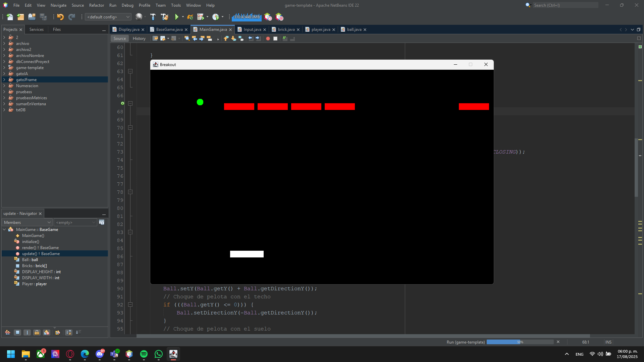The image size is (644, 362).
Task: Click the Undo arrow icon
Action: (60, 17)
